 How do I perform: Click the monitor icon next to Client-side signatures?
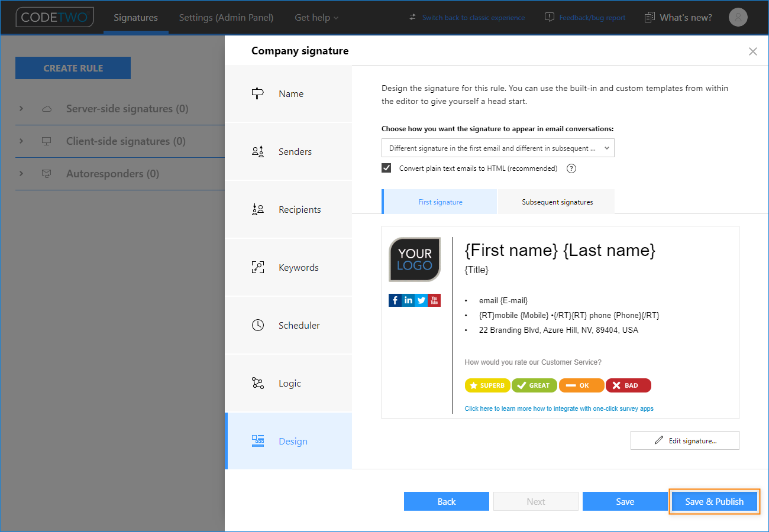tap(46, 141)
